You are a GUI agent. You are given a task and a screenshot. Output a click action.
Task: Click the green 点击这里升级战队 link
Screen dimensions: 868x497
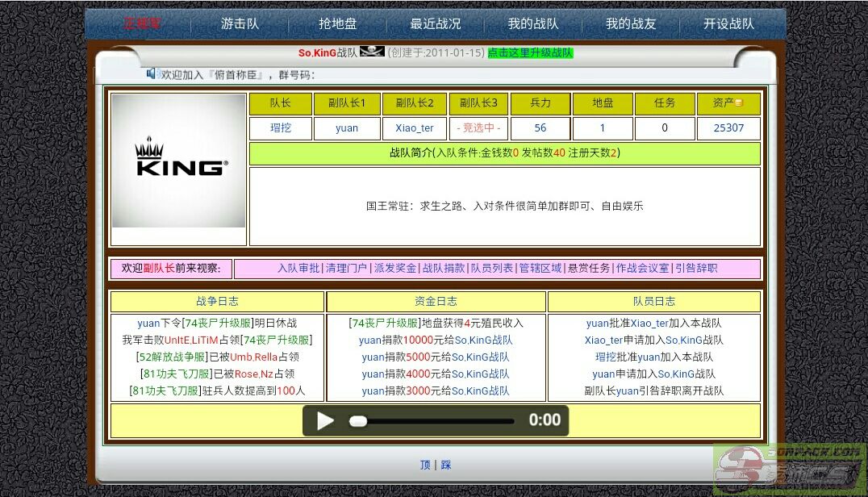(x=530, y=52)
